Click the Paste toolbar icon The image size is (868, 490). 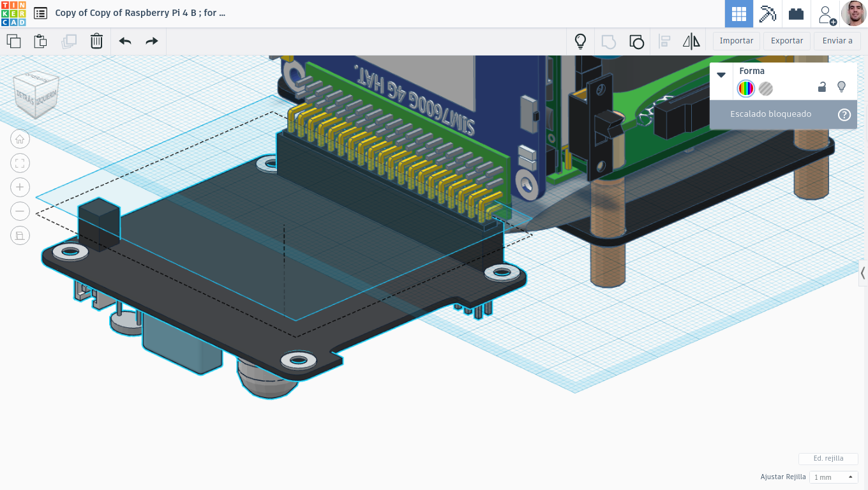click(x=40, y=41)
